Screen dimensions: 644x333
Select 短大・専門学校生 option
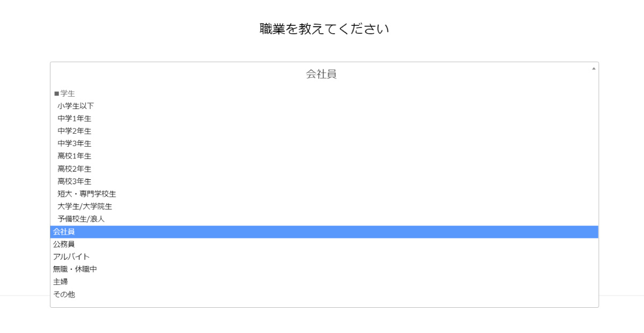tap(87, 194)
